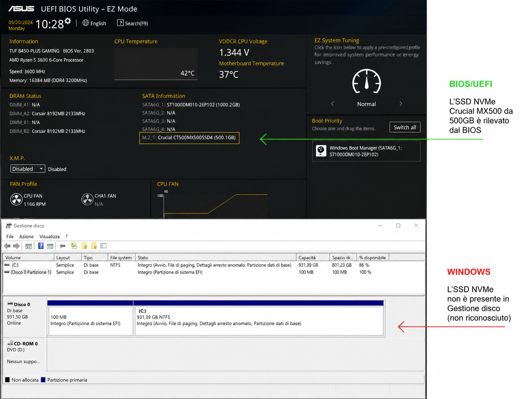This screenshot has height=399, width=532.
Task: Click the M.2_1 Crucial CT500MX500SSD4 entry
Action: pyautogui.click(x=189, y=138)
